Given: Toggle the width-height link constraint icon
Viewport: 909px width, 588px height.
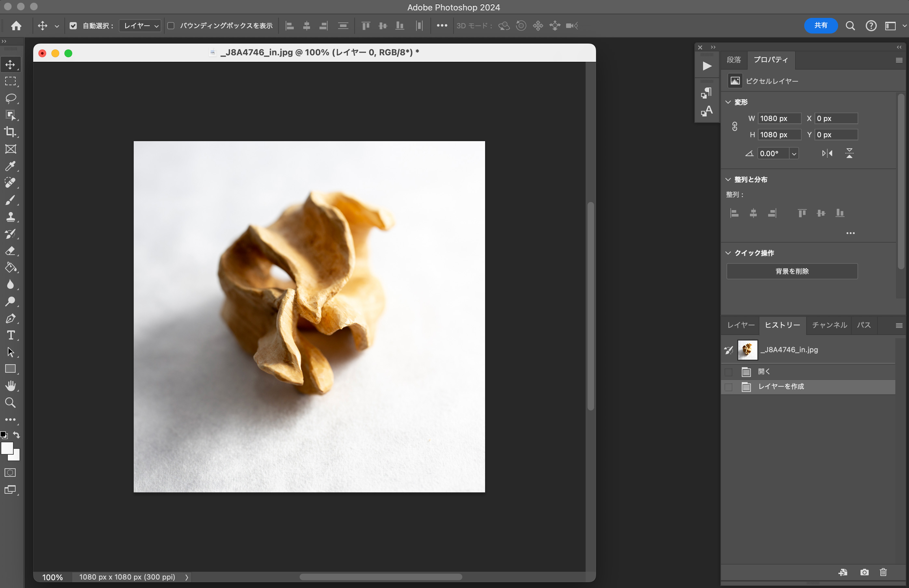Looking at the screenshot, I should pyautogui.click(x=735, y=127).
